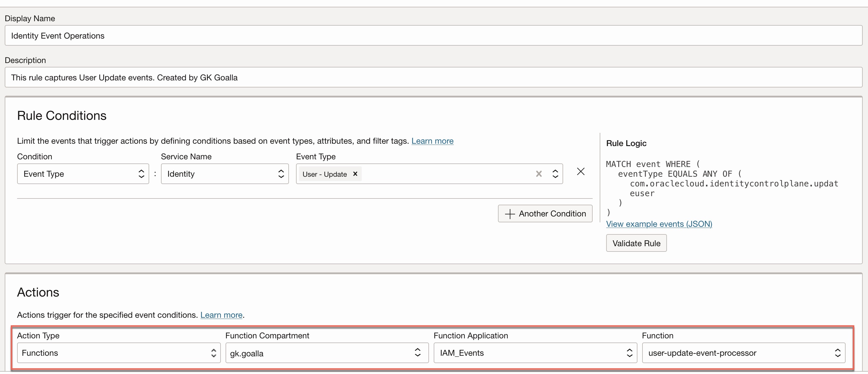Follow Learn more link under Actions
Viewport: 868px width, 374px height.
tap(221, 315)
